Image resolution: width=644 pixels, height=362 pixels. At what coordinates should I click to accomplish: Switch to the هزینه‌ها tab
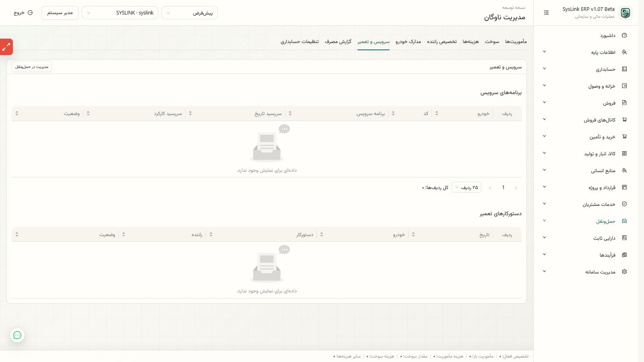(x=471, y=42)
